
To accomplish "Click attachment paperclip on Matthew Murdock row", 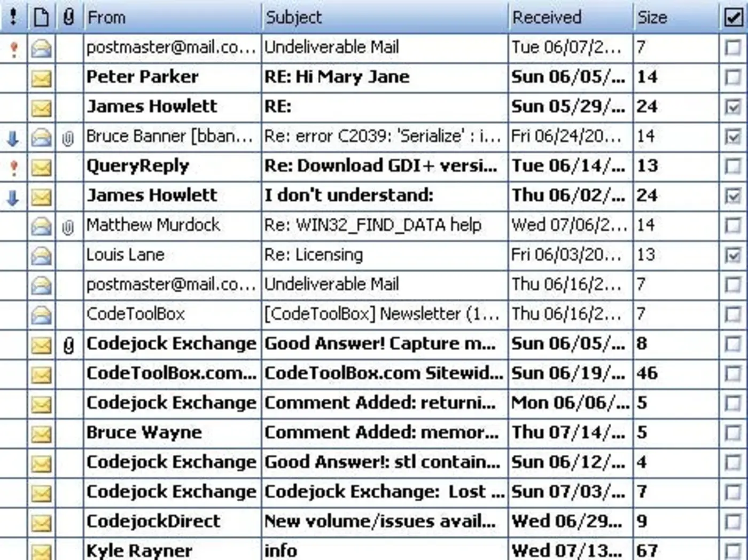I will click(68, 227).
